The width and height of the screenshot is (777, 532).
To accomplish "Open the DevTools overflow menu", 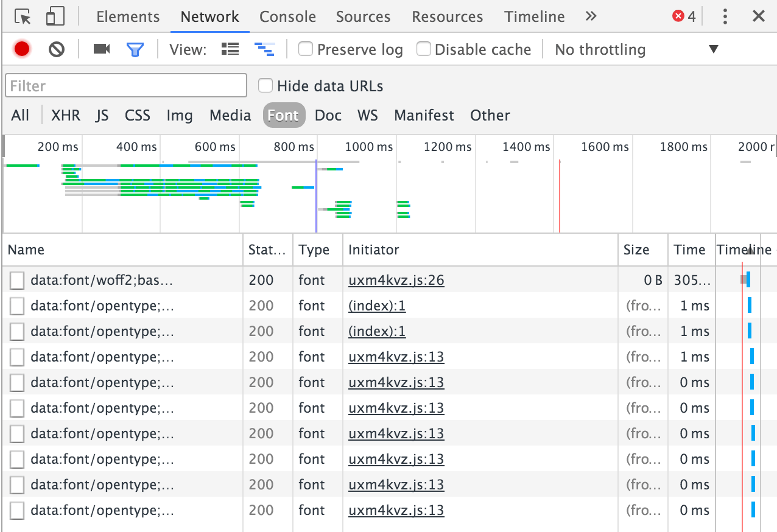I will 725,16.
